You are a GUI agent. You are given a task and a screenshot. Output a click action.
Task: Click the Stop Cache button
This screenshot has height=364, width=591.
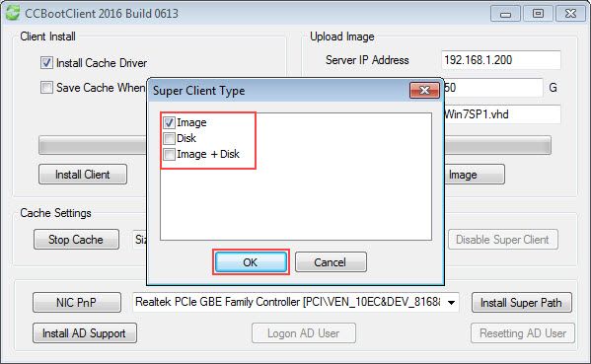coord(76,240)
